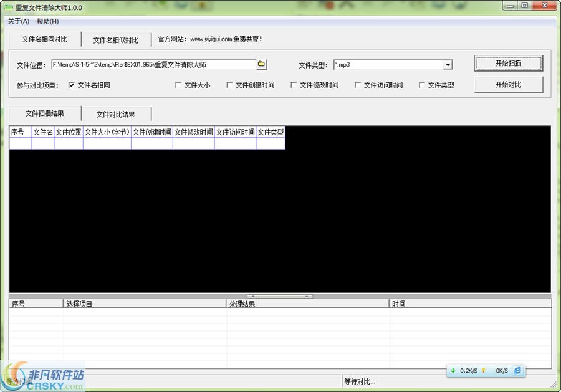Open the folder browse icon beside 文件位置
Viewport: 561px width, 392px height.
click(262, 64)
